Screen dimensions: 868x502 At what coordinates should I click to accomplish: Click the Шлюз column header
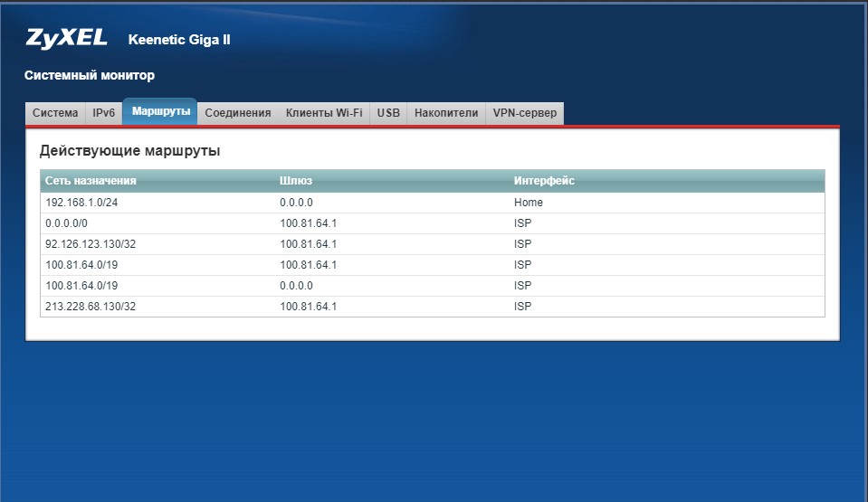click(296, 181)
